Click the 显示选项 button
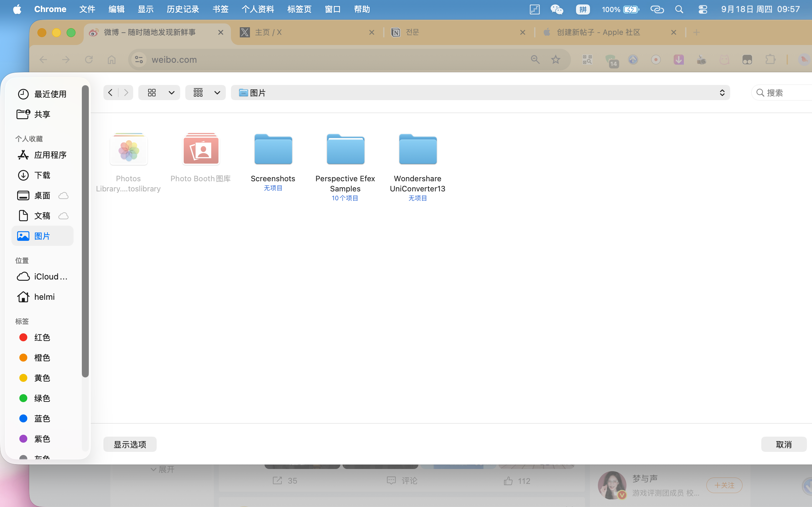 pyautogui.click(x=130, y=444)
